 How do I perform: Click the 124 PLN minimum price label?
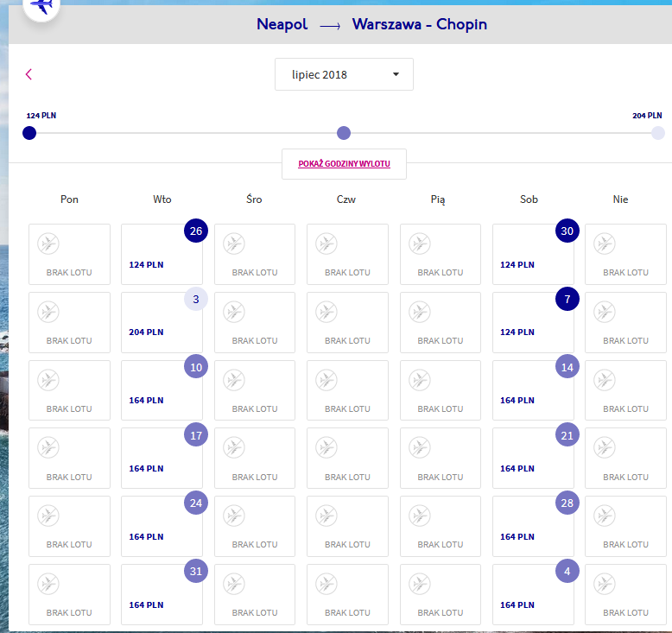coord(41,115)
